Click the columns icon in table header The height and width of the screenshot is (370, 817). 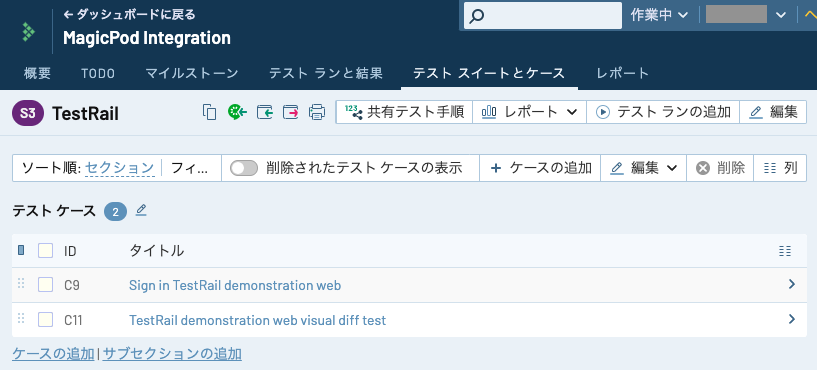pos(785,251)
